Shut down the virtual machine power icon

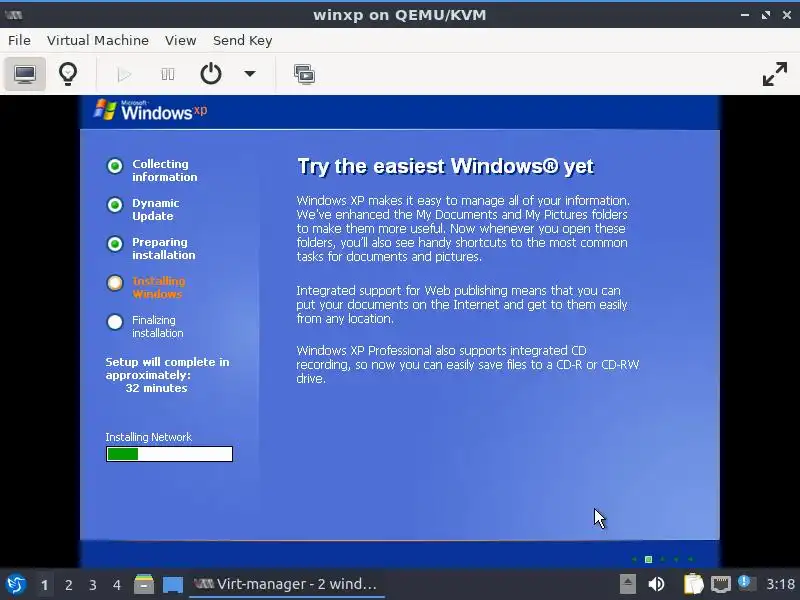211,74
